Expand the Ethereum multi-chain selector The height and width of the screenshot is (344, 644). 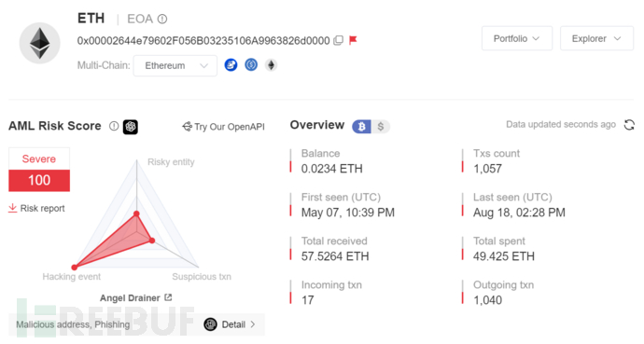pos(175,65)
